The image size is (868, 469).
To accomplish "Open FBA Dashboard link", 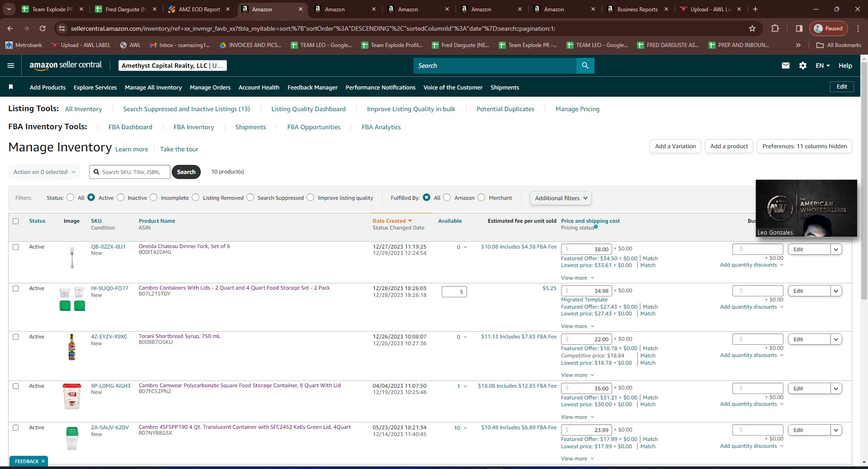I will point(130,127).
